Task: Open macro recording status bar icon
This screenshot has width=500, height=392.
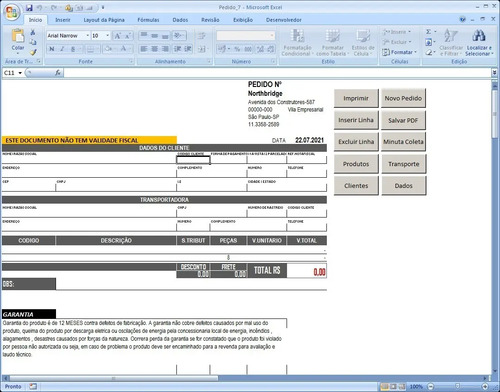Action: [33, 387]
